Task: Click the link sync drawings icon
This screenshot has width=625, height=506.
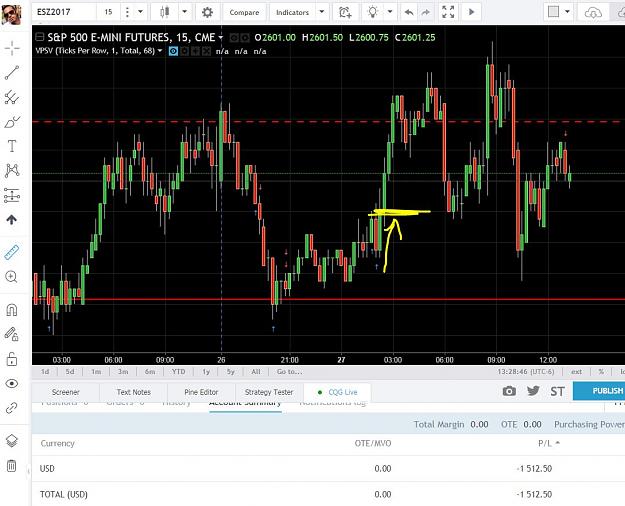Action: pos(12,408)
